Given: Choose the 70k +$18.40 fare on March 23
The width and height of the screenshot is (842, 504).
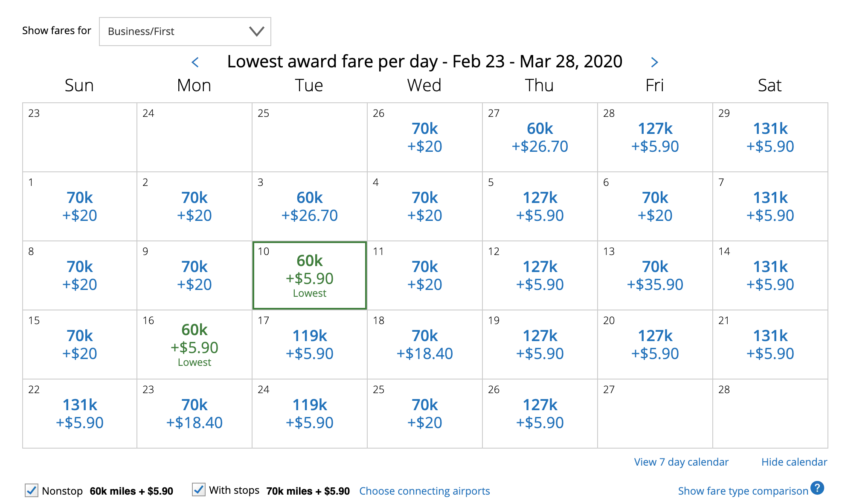Looking at the screenshot, I should pos(195,414).
